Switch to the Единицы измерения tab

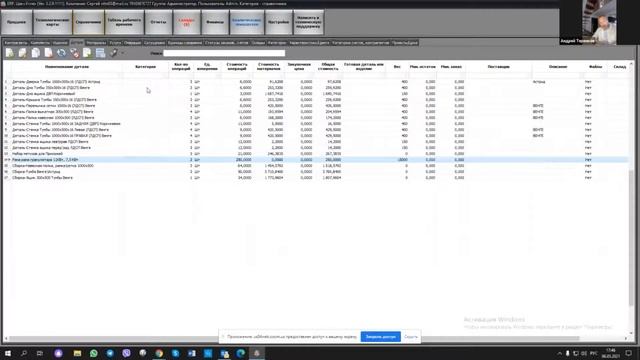coord(185,42)
